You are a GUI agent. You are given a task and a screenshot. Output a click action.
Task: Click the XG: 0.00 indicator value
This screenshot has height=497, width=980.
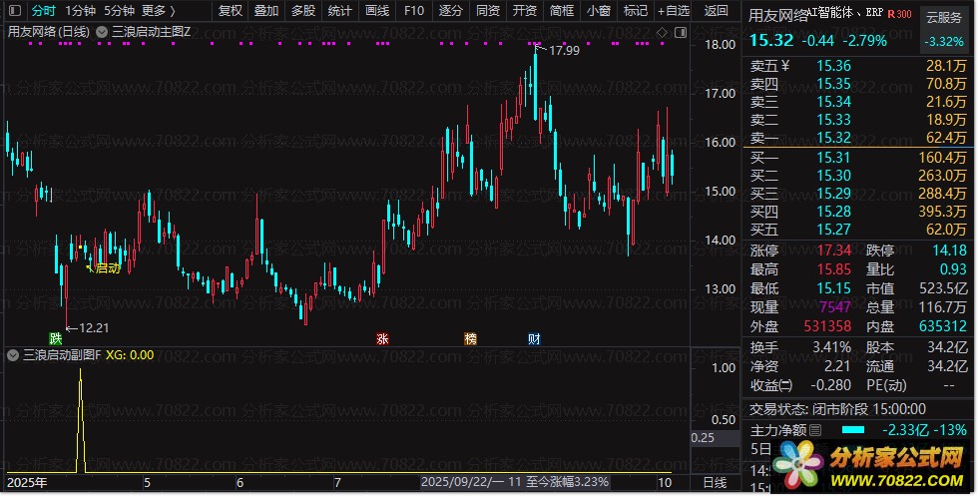130,355
